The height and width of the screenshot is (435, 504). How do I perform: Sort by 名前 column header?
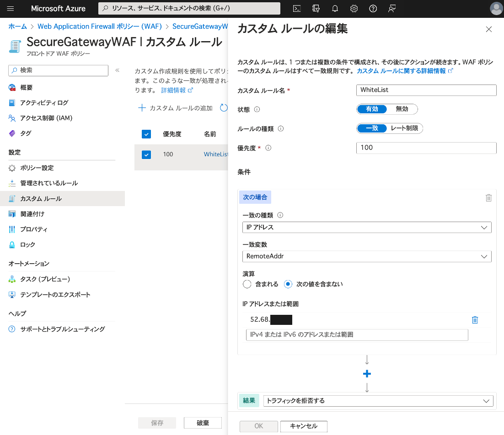tap(210, 134)
